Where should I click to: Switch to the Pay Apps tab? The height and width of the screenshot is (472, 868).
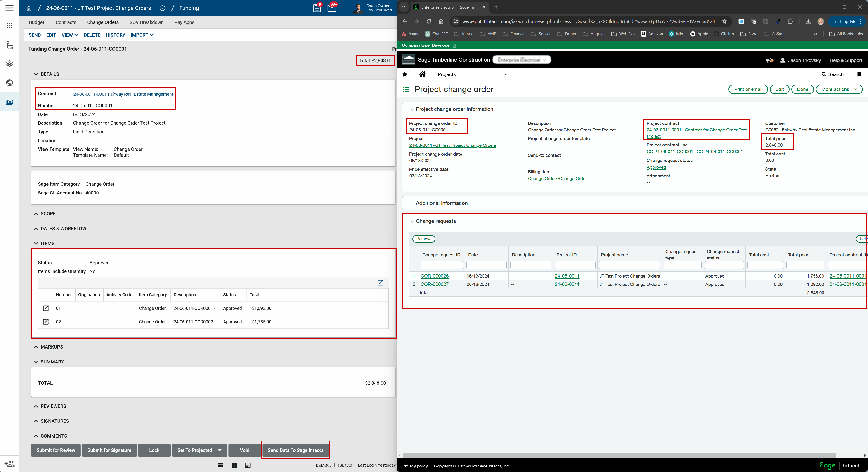184,22
